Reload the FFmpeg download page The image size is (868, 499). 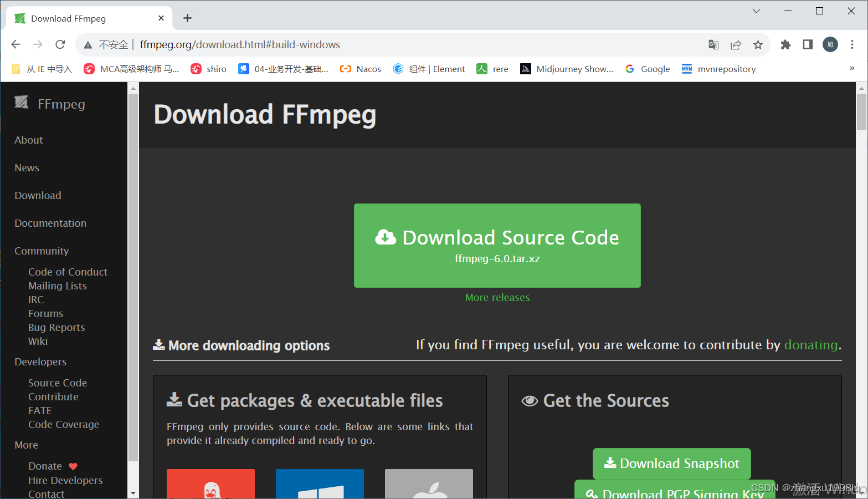click(60, 44)
